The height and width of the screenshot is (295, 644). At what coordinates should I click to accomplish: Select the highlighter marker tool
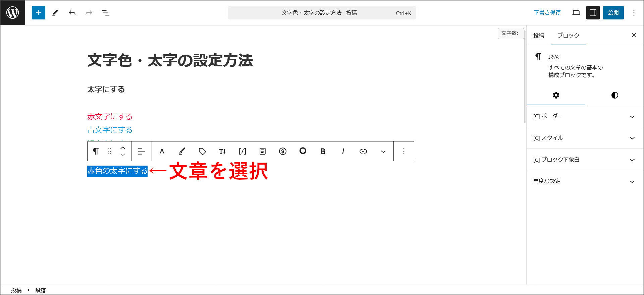182,151
